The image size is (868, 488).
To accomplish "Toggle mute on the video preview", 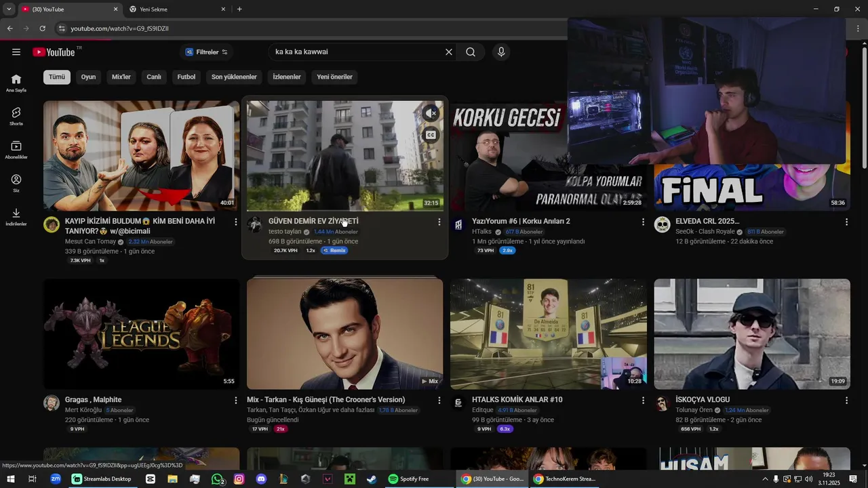I will pyautogui.click(x=431, y=113).
